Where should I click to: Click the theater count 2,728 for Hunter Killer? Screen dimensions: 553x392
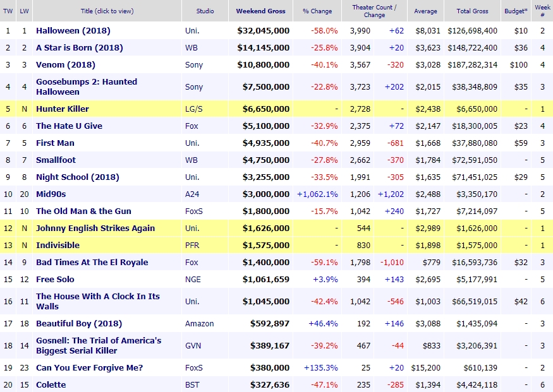tap(360, 109)
